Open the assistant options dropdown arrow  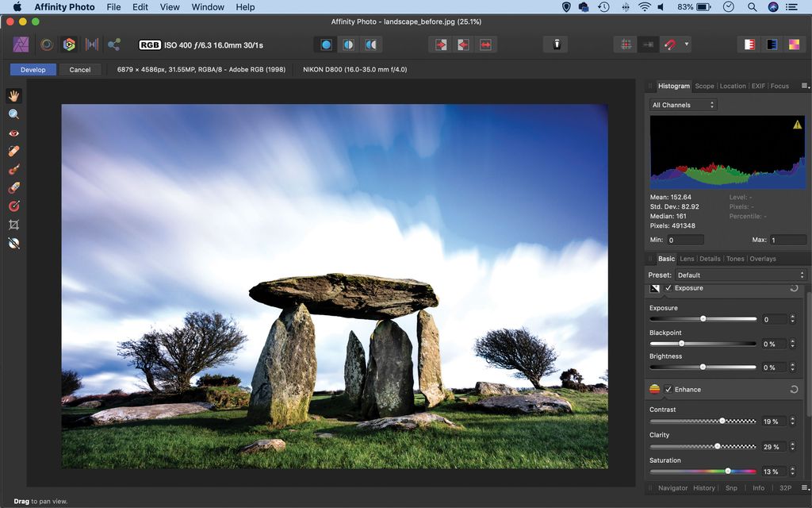point(688,44)
